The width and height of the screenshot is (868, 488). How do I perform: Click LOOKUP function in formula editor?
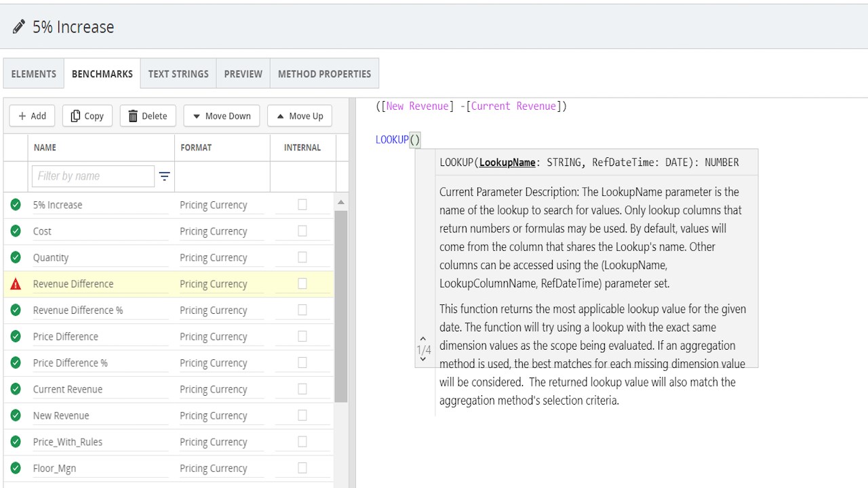pyautogui.click(x=392, y=140)
